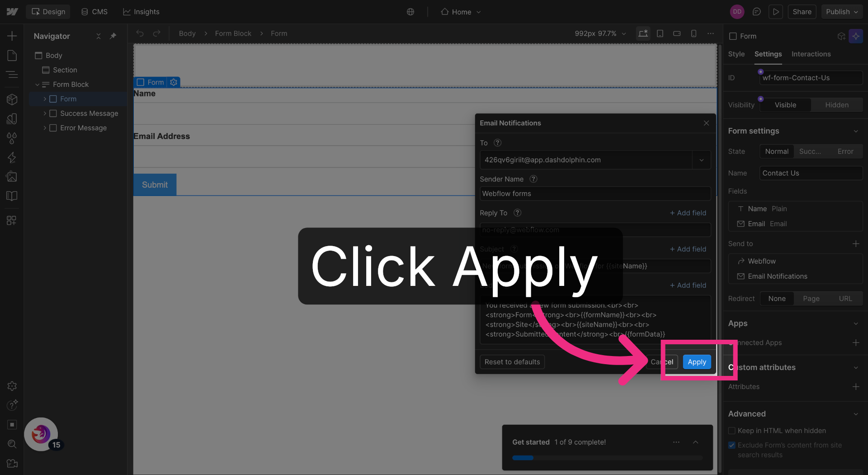Click the form ID input field

811,78
